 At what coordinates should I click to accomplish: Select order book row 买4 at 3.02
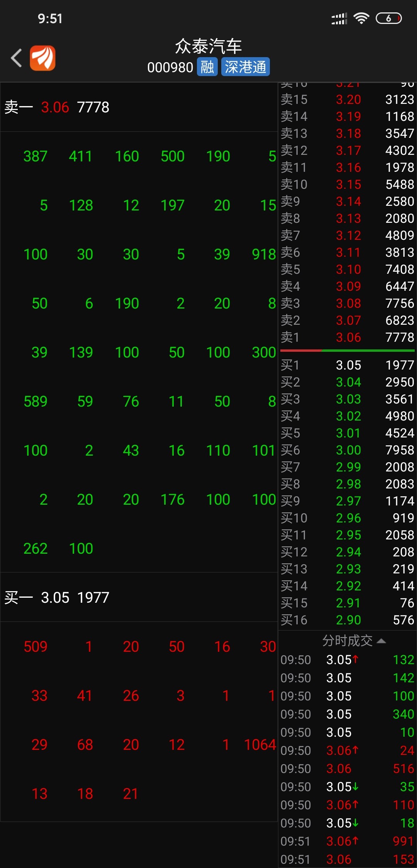[x=347, y=416]
